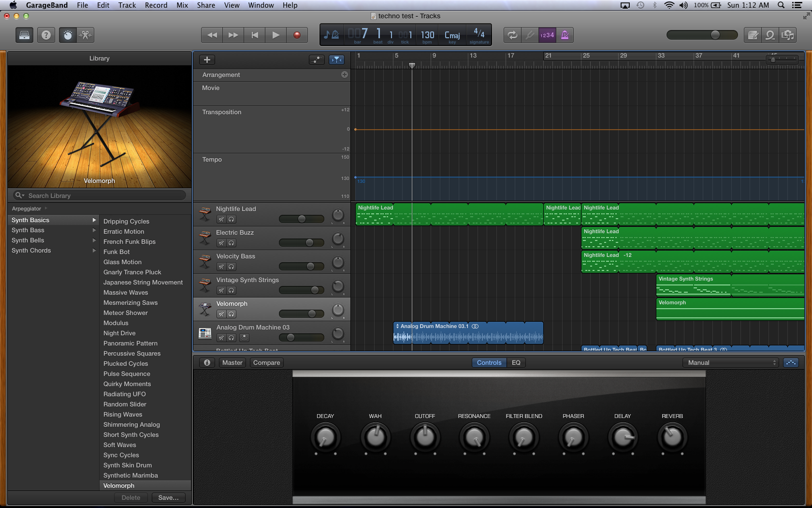Start playback with Play button
This screenshot has height=508, width=812.
275,35
